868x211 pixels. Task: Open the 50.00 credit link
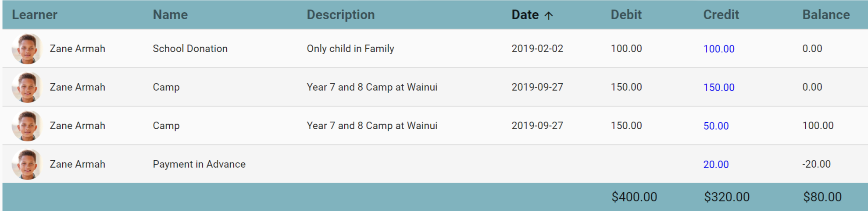(716, 126)
